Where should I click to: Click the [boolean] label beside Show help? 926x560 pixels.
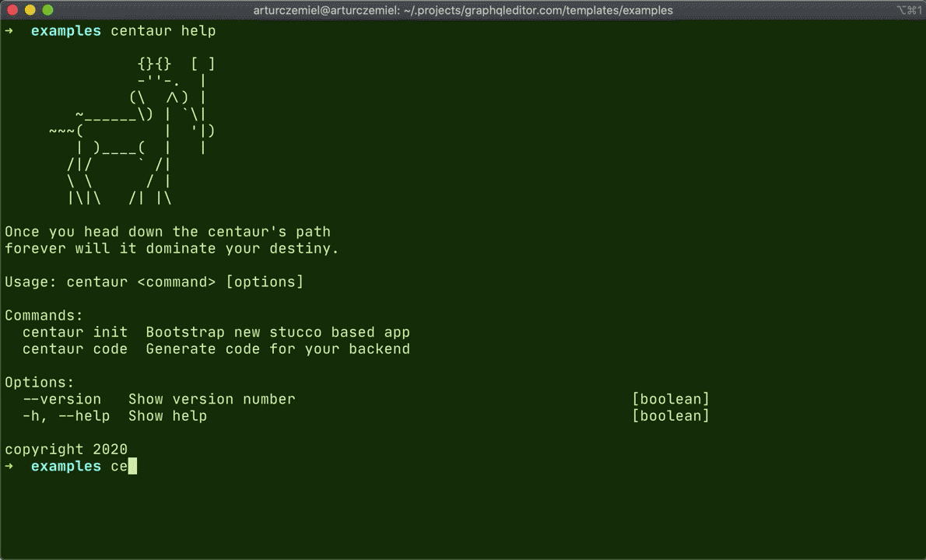[x=670, y=416]
